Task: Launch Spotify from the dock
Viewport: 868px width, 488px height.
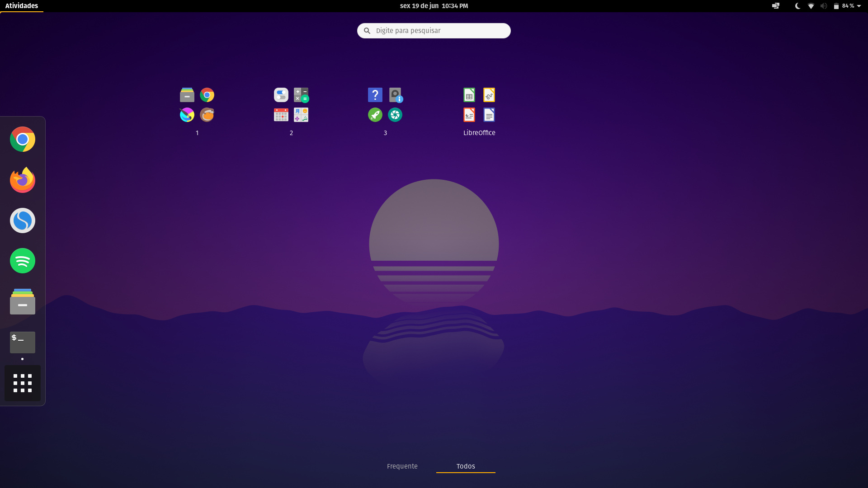Action: (23, 261)
